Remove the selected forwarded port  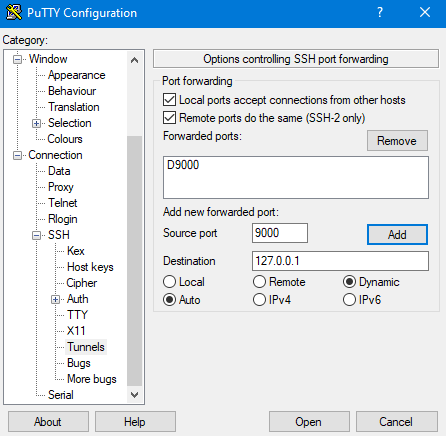coord(397,141)
